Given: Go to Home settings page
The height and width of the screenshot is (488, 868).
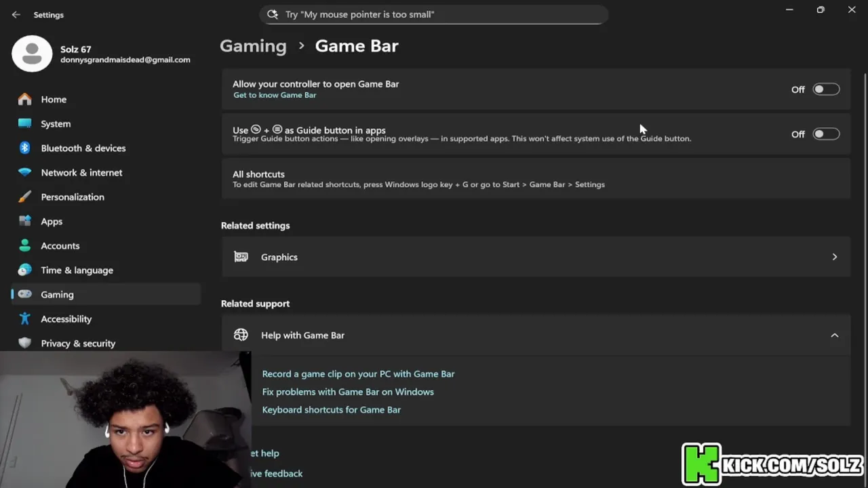Looking at the screenshot, I should coord(106,99).
